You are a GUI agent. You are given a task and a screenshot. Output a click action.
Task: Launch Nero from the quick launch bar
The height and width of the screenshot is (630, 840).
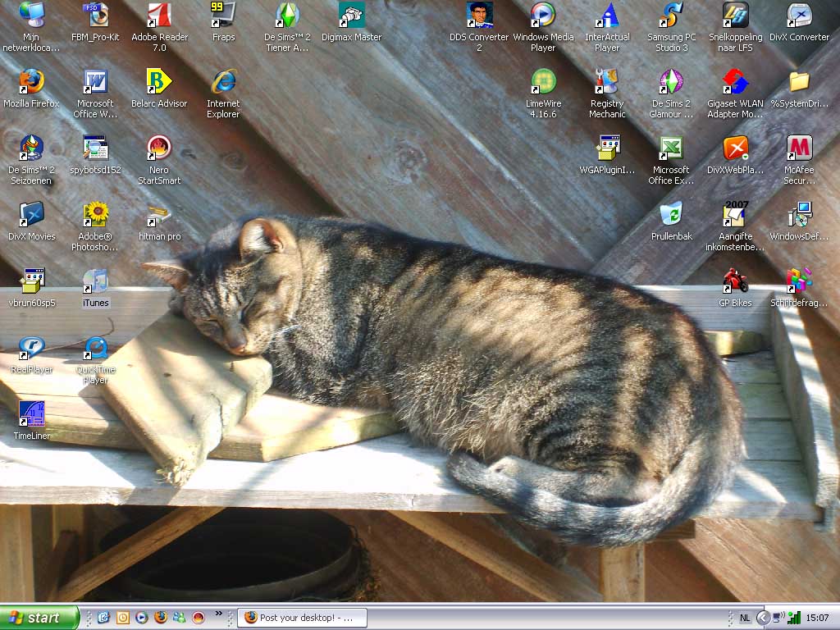199,618
